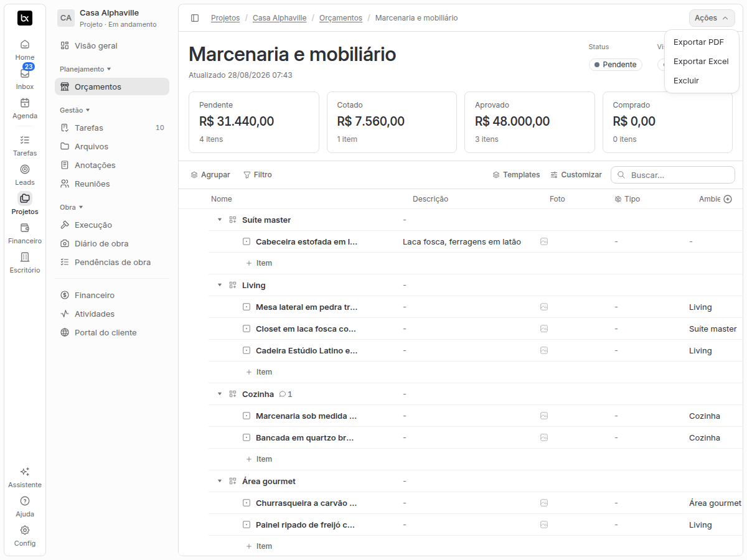The width and height of the screenshot is (747, 560).
Task: Add Item under Living group
Action: pos(259,372)
